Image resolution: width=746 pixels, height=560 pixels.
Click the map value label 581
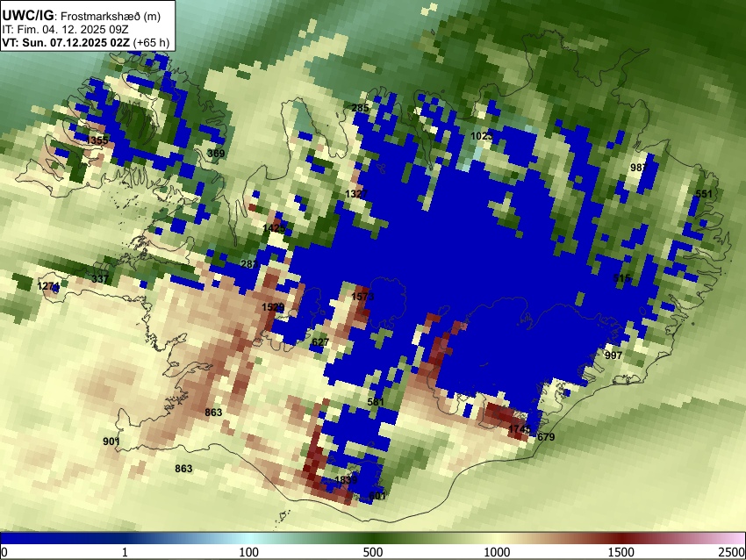tap(376, 402)
